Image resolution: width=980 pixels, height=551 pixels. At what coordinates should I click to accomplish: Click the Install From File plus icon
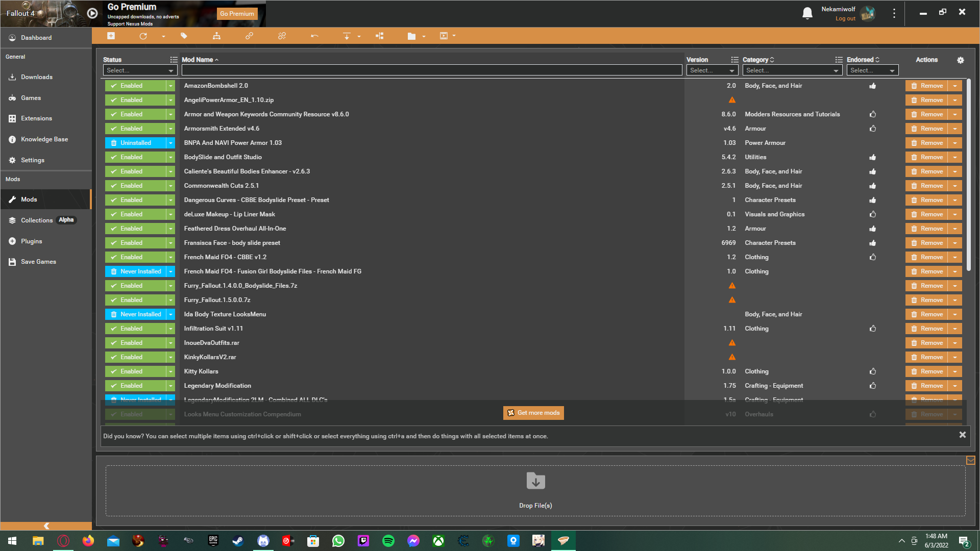click(111, 36)
